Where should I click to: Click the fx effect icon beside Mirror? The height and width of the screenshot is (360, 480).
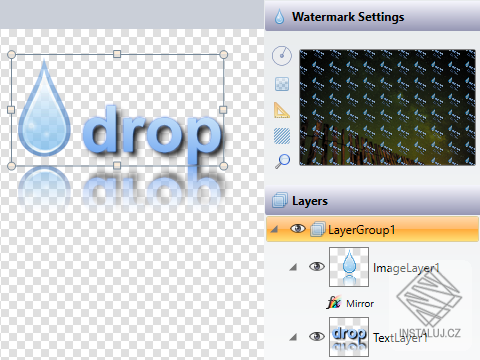click(x=333, y=303)
